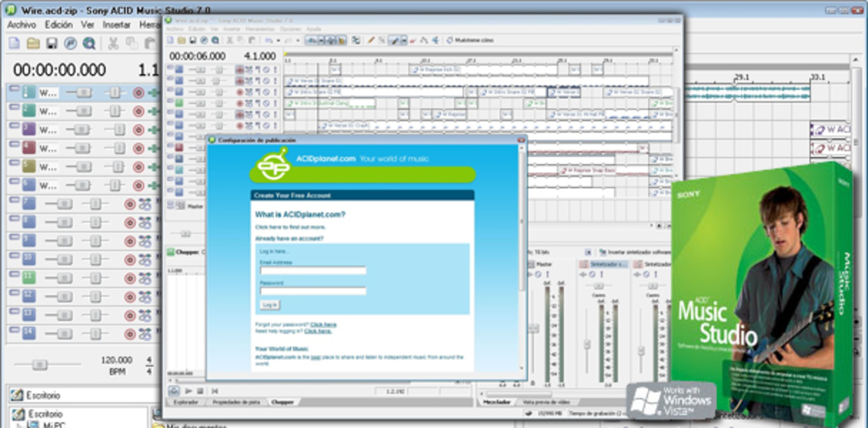The height and width of the screenshot is (428, 868).
Task: Switch to Vista previa de vídeo tab
Action: (x=546, y=402)
